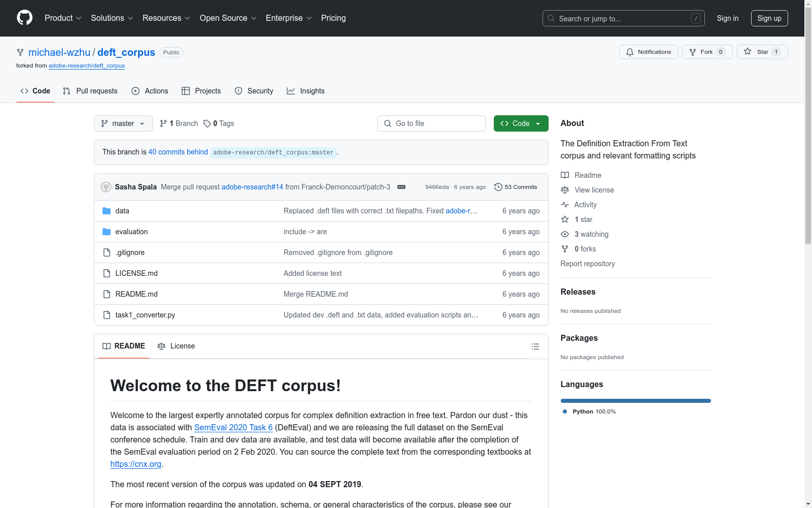Open the Product dropdown menu

click(x=63, y=18)
